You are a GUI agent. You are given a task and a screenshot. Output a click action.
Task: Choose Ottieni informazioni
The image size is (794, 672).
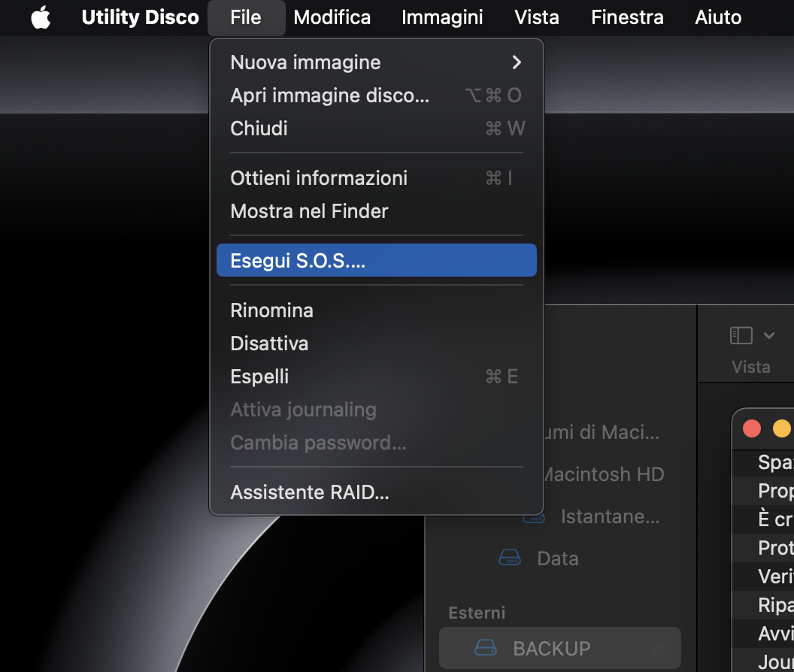[319, 178]
